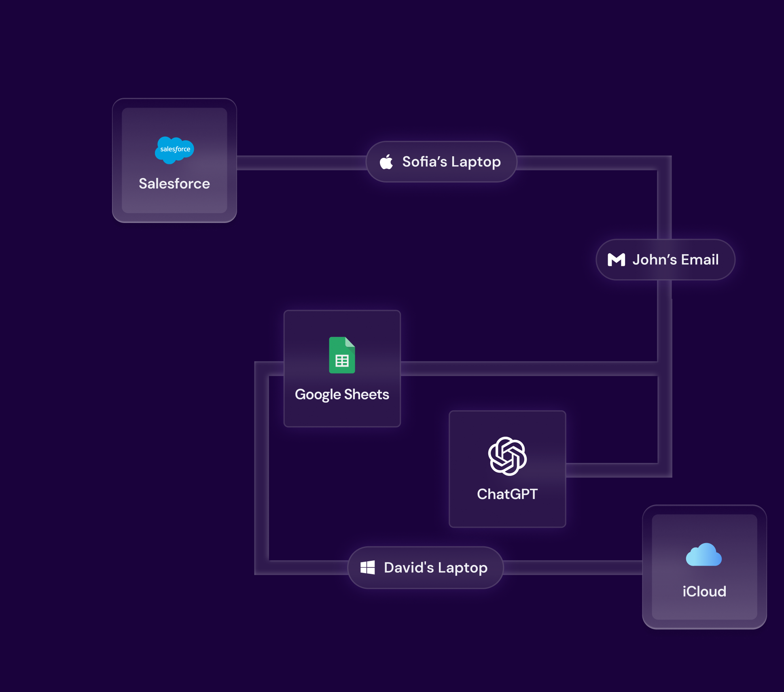784x692 pixels.
Task: Select the Salesforce card's outer border
Action: click(x=117, y=160)
